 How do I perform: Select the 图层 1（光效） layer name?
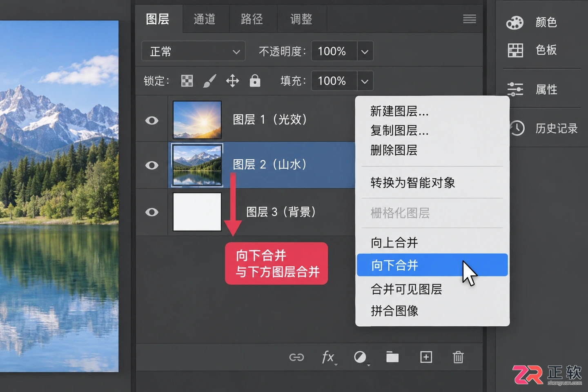270,119
